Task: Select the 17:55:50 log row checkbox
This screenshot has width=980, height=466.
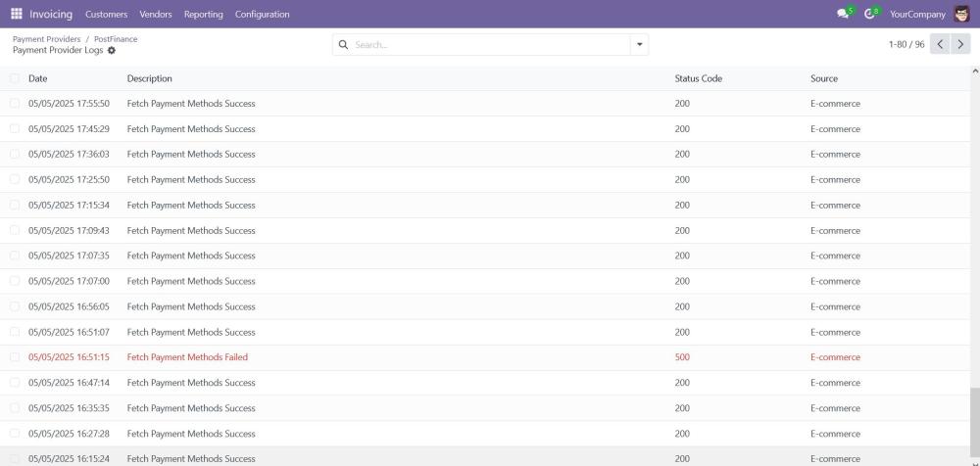Action: point(15,104)
